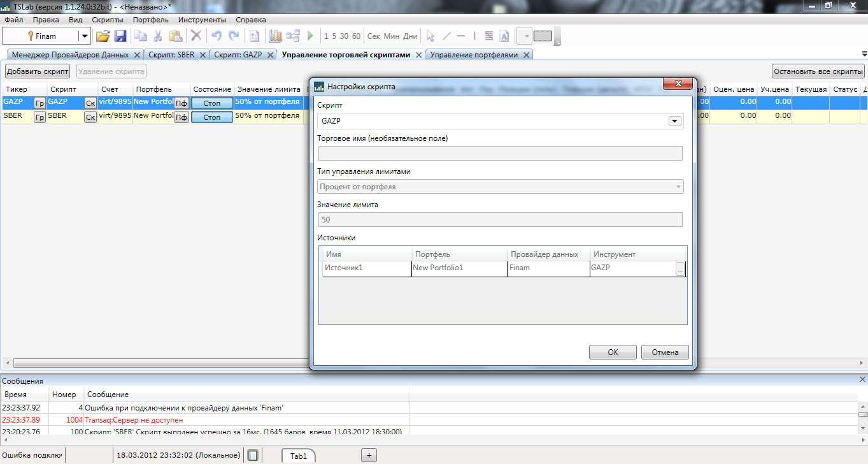Viewport: 868px width, 464px height.
Task: Open the Инструменты menu
Action: click(x=202, y=20)
